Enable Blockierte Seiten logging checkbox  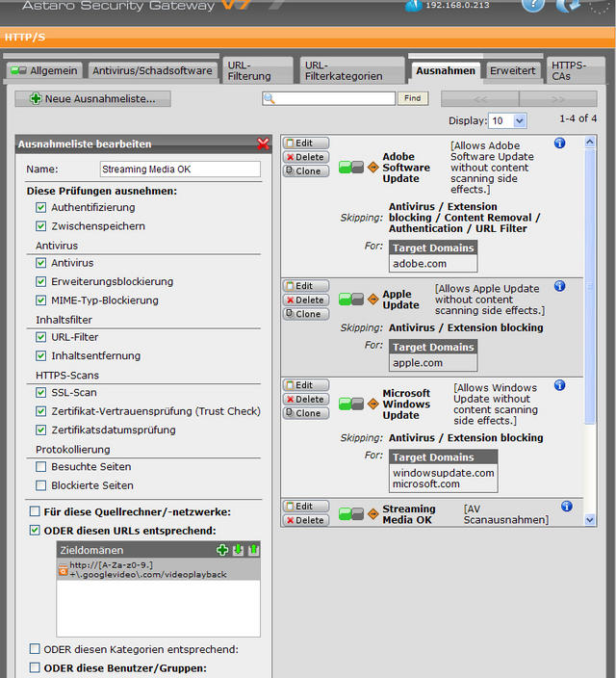coord(41,485)
